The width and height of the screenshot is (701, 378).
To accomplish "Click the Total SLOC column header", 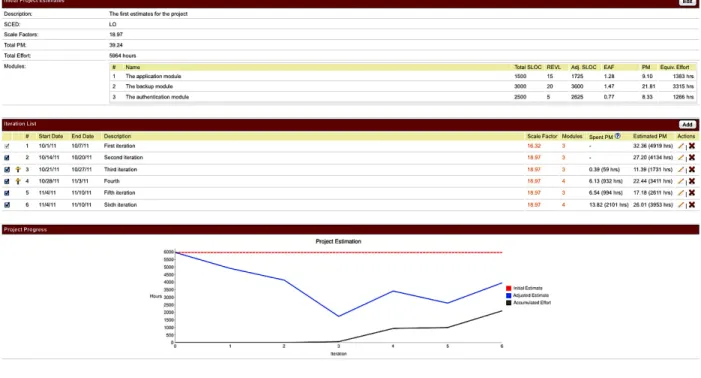I will coord(528,67).
